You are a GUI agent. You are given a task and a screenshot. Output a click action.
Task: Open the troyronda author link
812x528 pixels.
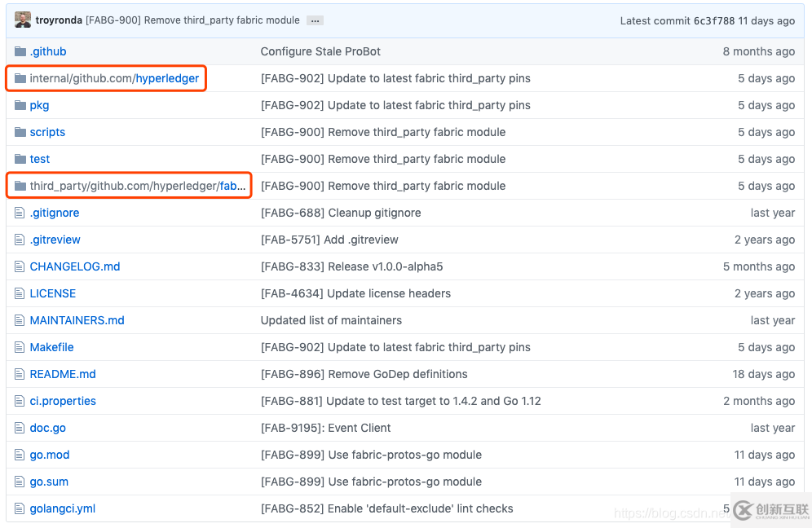(x=59, y=20)
